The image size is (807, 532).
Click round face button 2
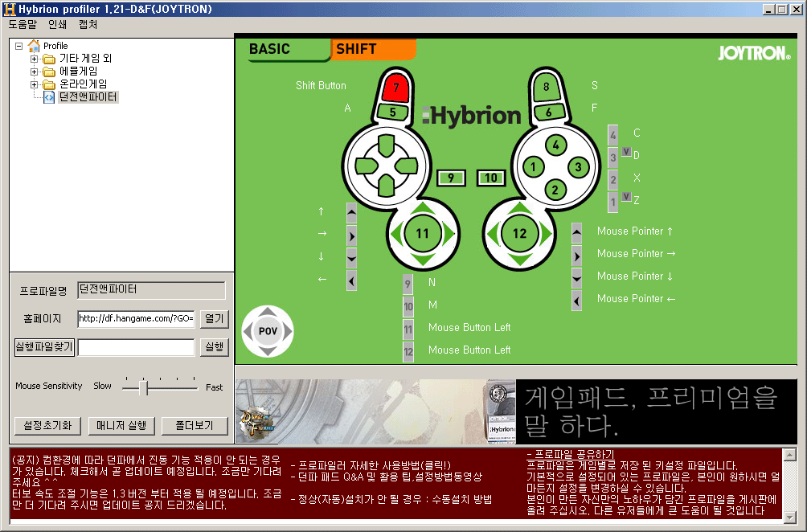click(555, 190)
